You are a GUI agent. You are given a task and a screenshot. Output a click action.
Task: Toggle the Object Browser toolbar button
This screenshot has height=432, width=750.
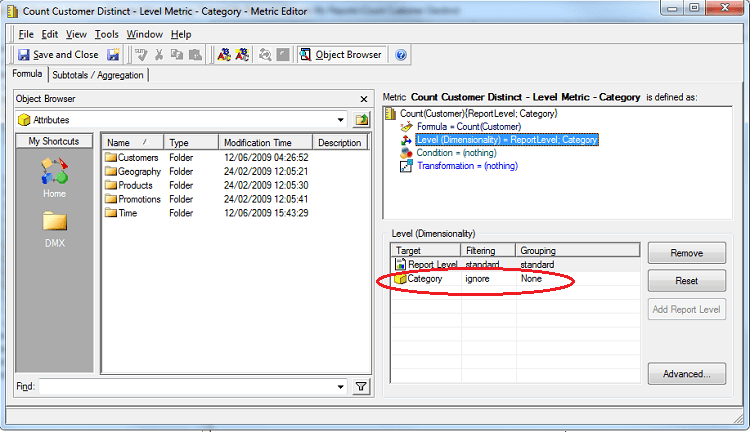(x=342, y=55)
